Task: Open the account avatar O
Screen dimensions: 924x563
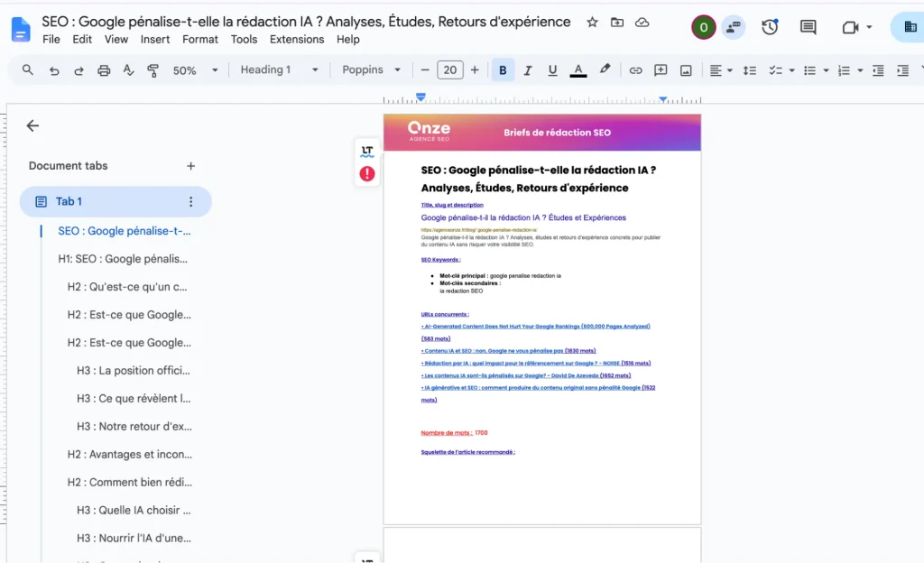Action: coord(704,27)
